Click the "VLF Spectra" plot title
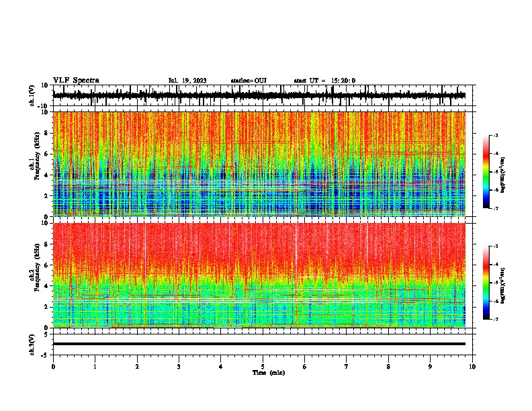Viewport: 532px width, 411px height. point(76,81)
